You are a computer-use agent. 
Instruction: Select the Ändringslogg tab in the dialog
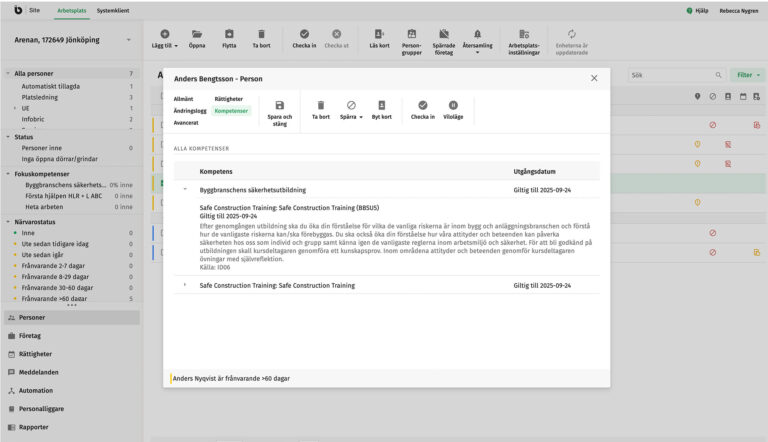(192, 111)
